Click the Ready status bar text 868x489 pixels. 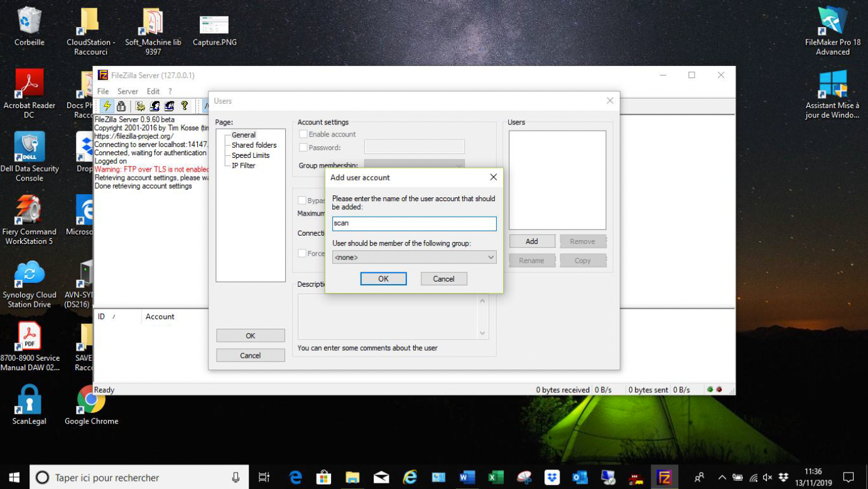pos(104,390)
